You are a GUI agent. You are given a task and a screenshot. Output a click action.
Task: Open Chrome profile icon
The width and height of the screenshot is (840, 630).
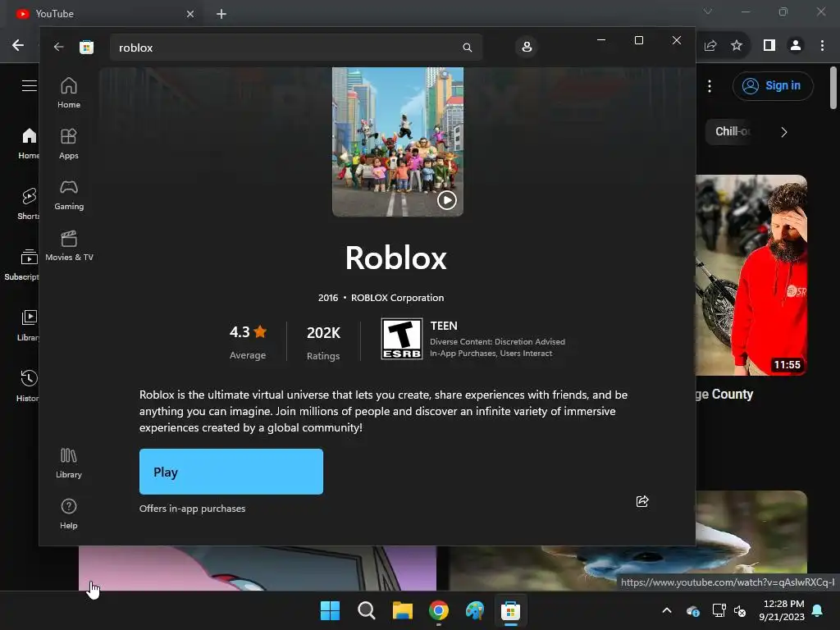796,46
